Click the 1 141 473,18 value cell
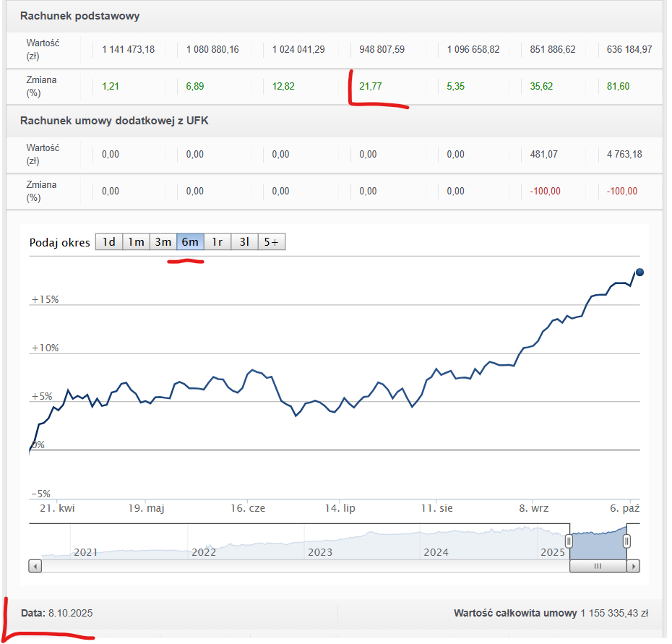Image resolution: width=672 pixels, height=644 pixels. 128,50
